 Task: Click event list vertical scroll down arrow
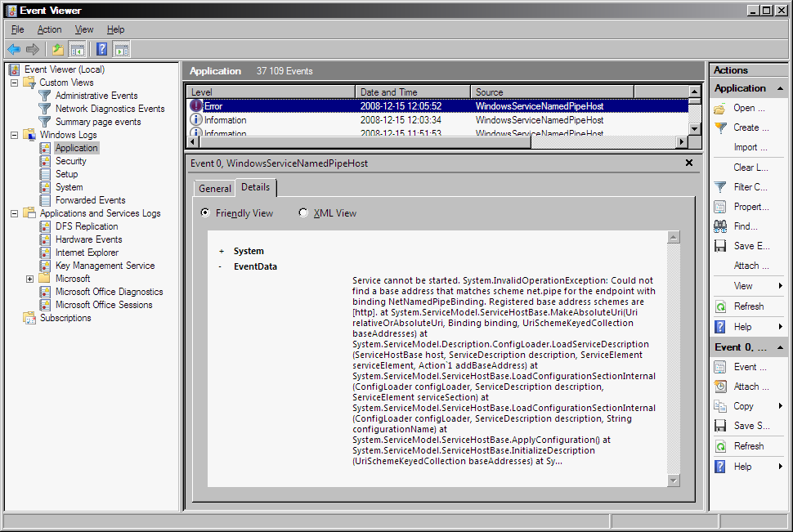(x=695, y=129)
